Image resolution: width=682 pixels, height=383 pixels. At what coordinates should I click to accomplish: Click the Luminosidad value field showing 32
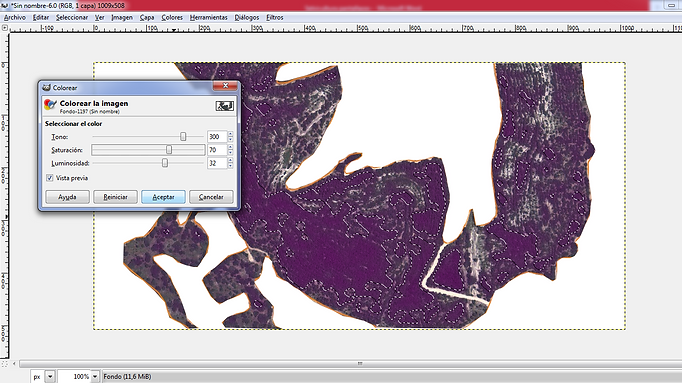pos(217,163)
